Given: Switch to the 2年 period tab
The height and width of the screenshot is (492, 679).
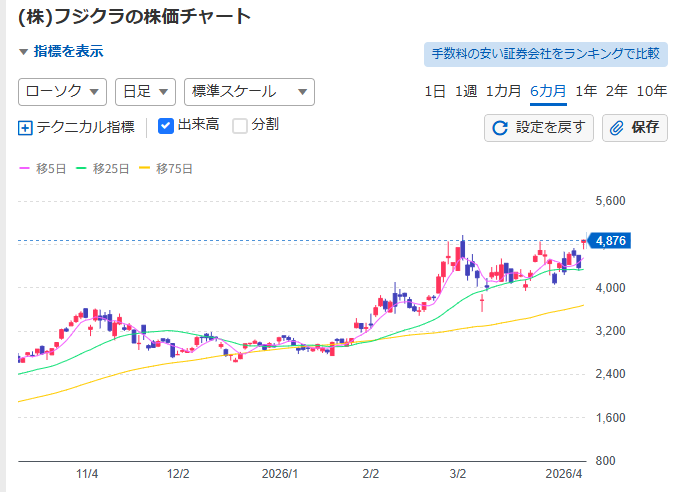Looking at the screenshot, I should tap(617, 91).
